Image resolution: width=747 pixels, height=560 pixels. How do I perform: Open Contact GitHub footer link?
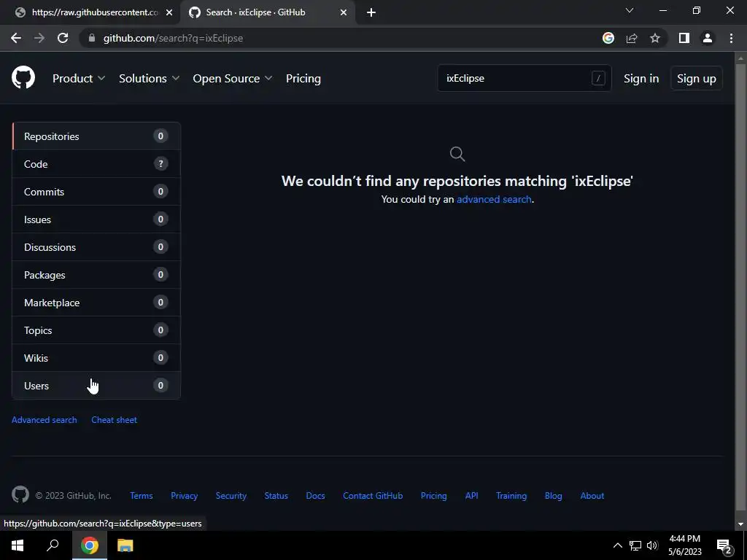(373, 495)
